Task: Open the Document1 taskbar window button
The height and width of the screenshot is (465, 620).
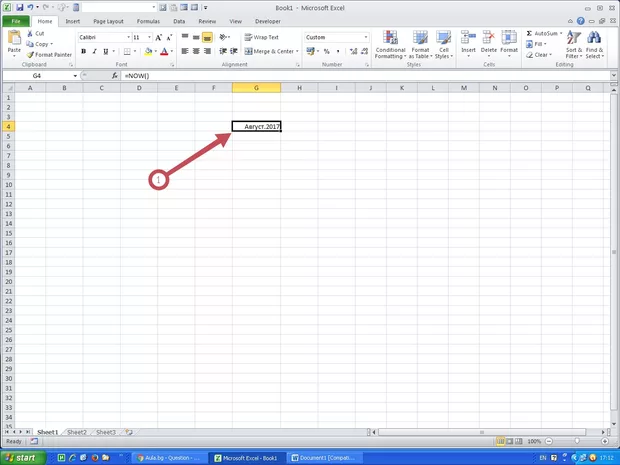Action: click(324, 458)
